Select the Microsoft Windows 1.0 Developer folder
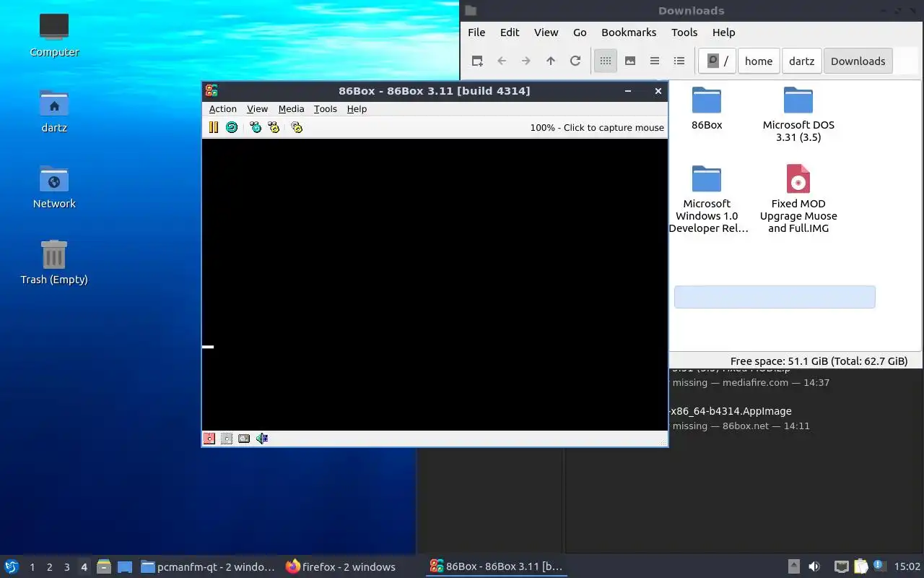This screenshot has width=924, height=578. [x=707, y=199]
